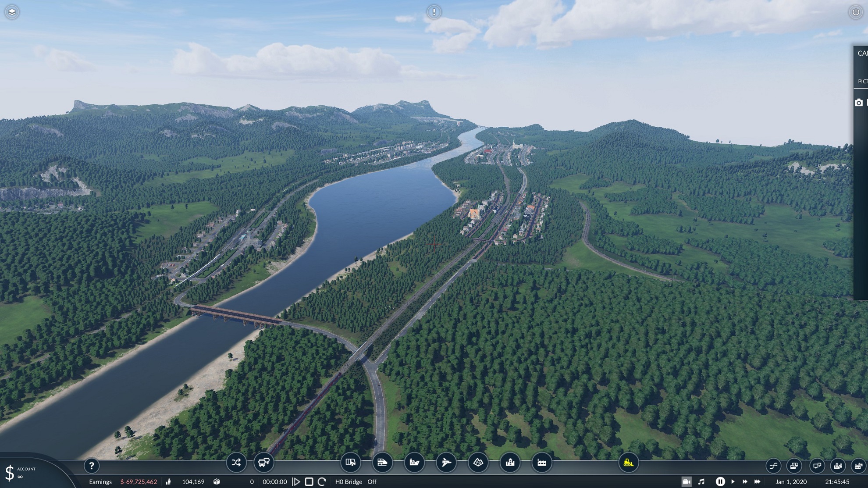Select the yellow bulldozer tool
Image resolution: width=868 pixels, height=488 pixels.
pyautogui.click(x=628, y=463)
